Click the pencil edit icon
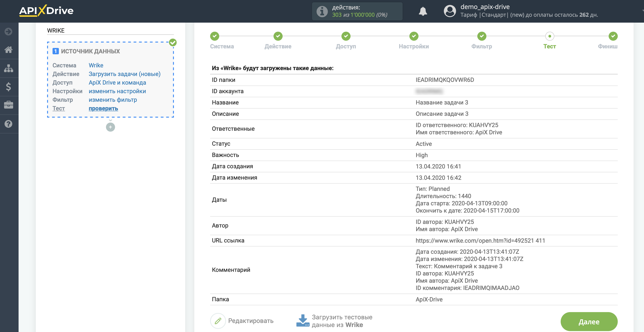 point(218,321)
